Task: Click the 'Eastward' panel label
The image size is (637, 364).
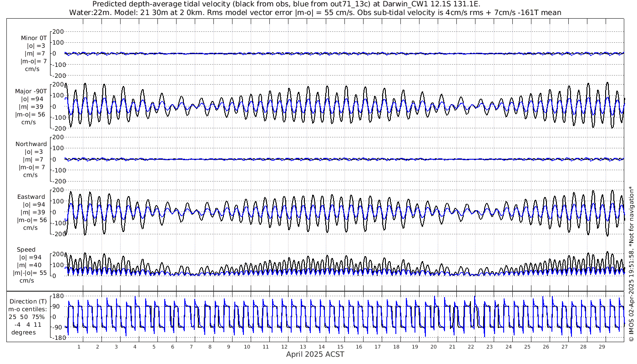Action: [x=31, y=197]
